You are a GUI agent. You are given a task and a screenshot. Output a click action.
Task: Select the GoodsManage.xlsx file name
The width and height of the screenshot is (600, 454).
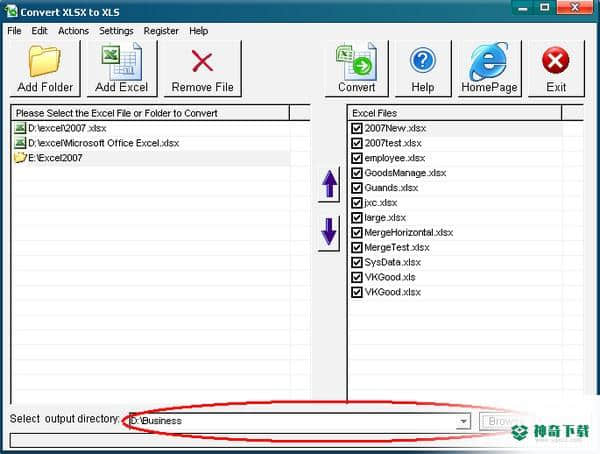point(405,173)
